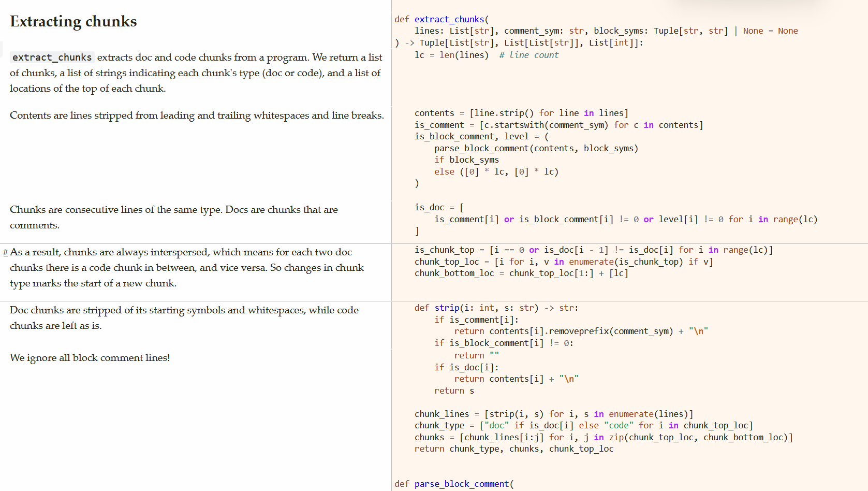Click the code line "if block_syms"
The width and height of the screenshot is (868, 491).
click(467, 160)
